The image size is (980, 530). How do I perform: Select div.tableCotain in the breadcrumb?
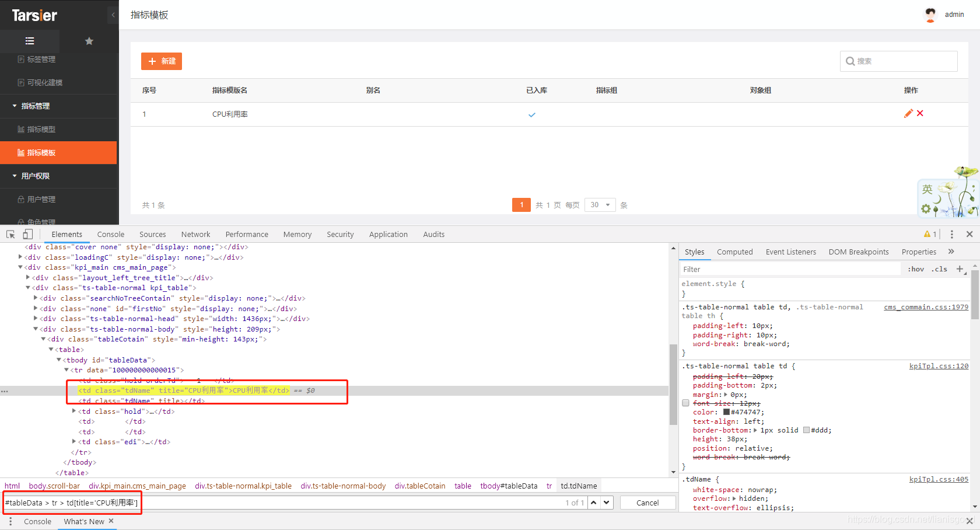(420, 486)
